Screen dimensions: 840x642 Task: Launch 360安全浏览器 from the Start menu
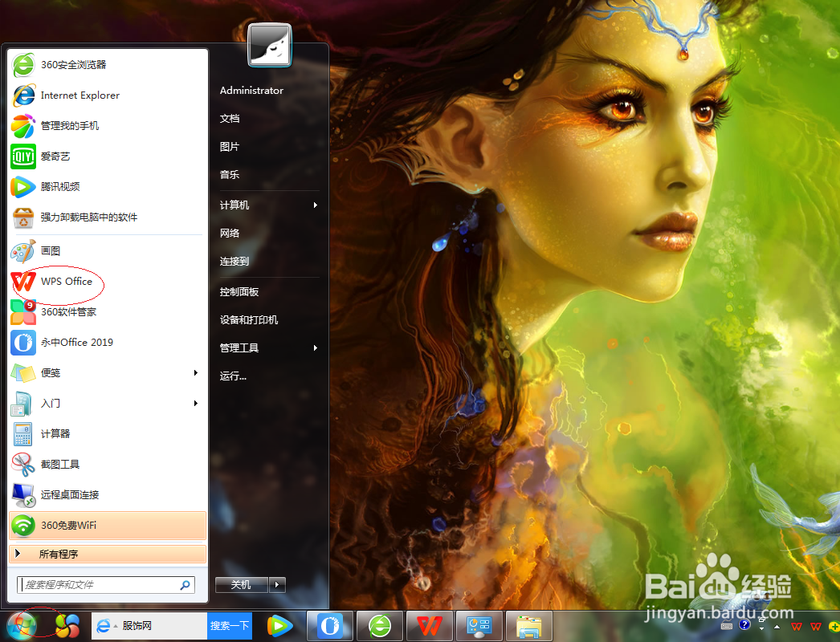[108, 65]
